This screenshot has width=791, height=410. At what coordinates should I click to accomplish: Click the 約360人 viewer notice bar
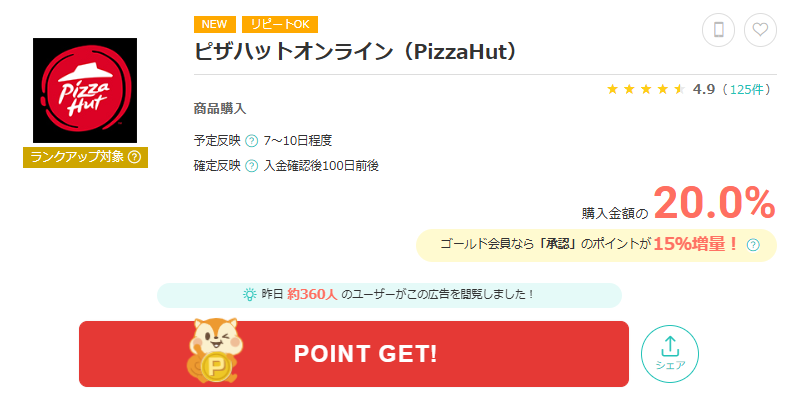[x=389, y=295]
